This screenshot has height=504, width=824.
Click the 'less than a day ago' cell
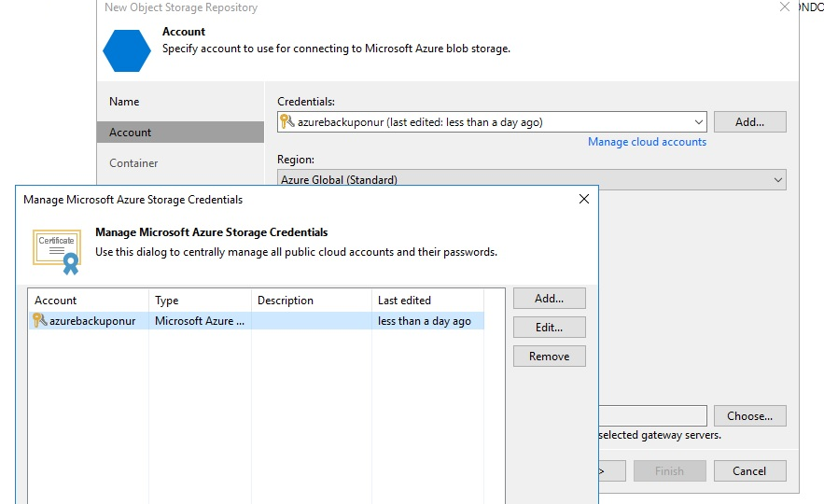coord(424,320)
